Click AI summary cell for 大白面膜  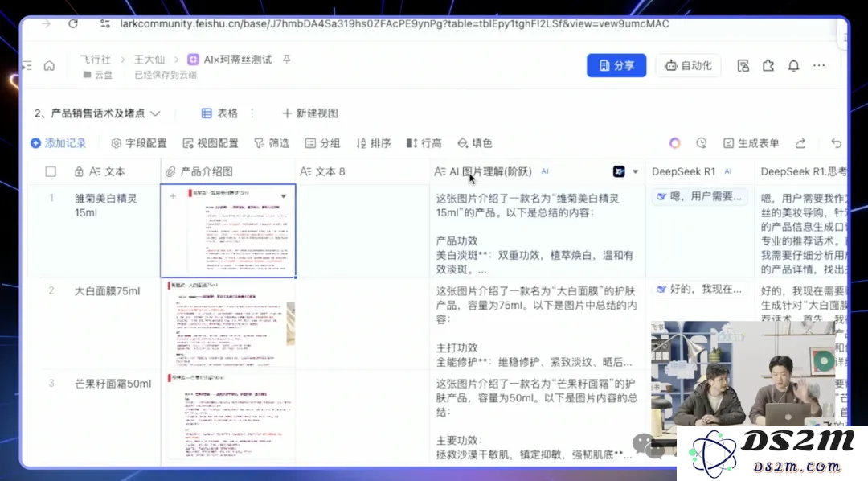point(537,323)
